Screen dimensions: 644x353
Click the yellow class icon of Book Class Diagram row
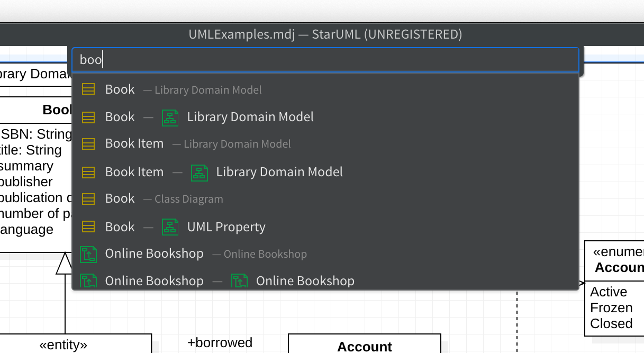click(x=88, y=199)
